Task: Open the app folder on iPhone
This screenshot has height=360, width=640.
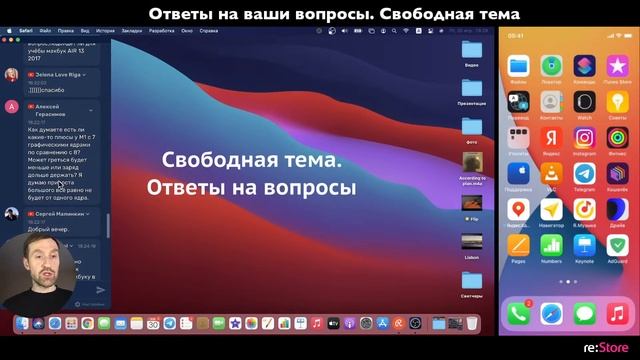Action: pos(518,138)
